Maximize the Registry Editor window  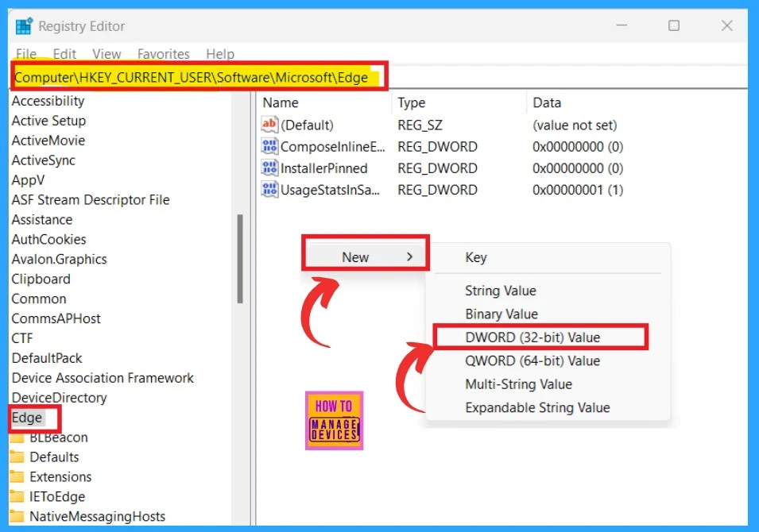tap(674, 25)
